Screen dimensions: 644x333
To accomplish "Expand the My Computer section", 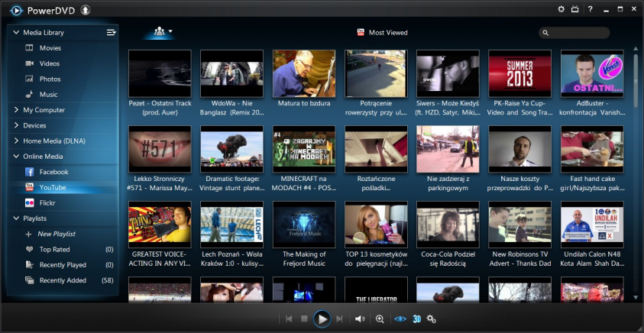I will pos(17,110).
